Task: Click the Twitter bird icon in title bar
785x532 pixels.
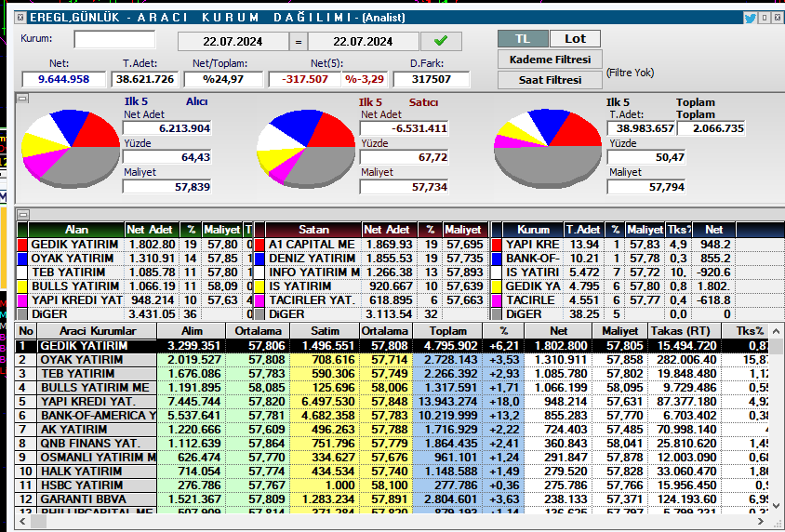Action: tap(750, 18)
